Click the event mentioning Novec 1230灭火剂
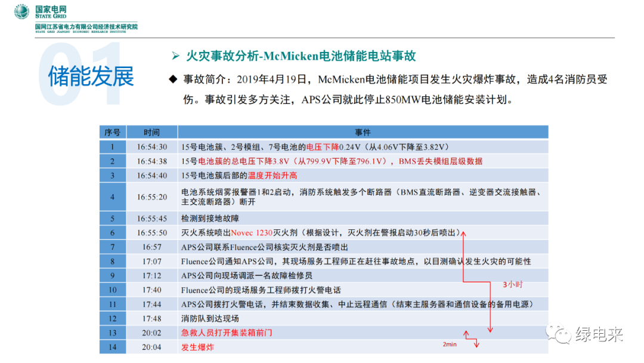 click(321, 233)
